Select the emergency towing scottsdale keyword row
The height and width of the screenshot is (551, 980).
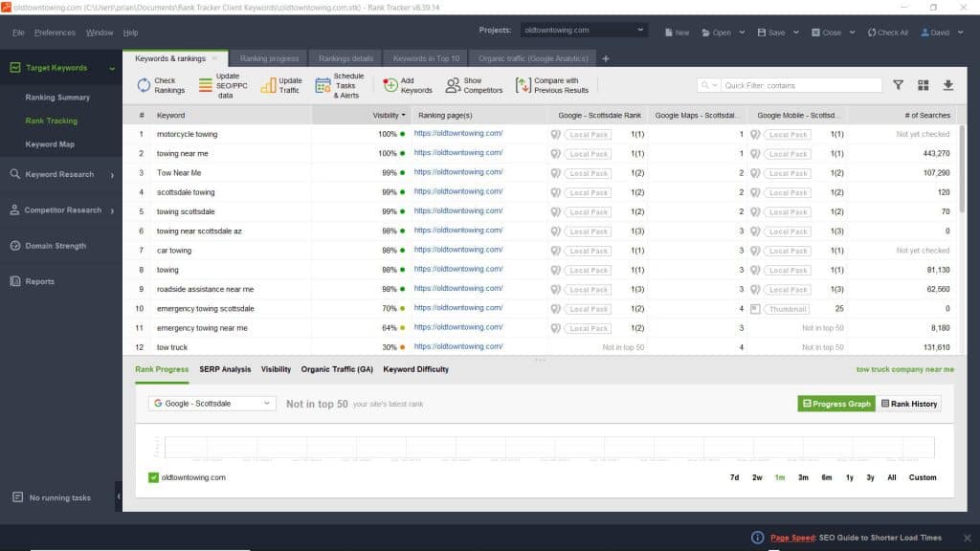coord(541,309)
